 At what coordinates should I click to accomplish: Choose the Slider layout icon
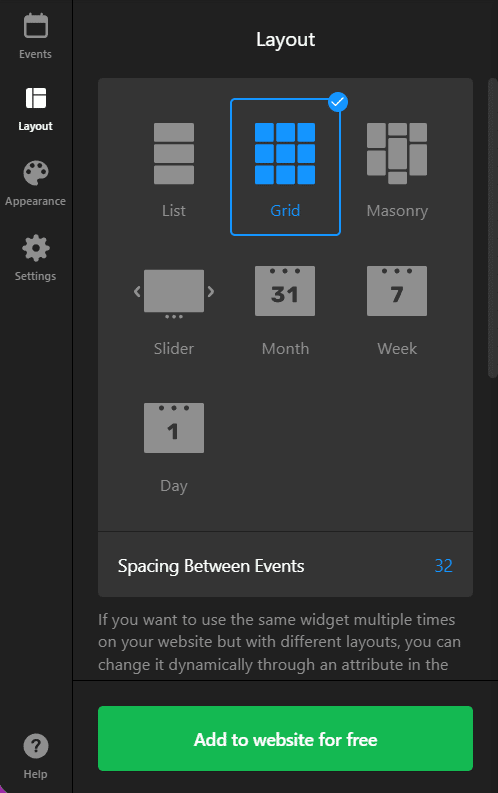(174, 294)
